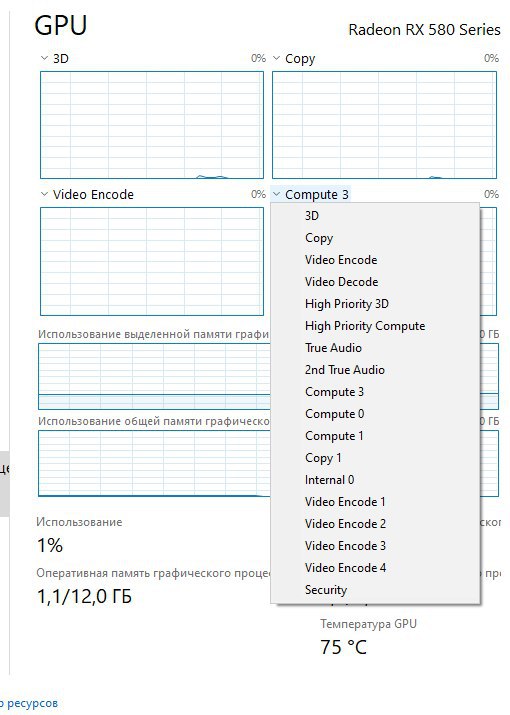Choose Compute 1 in the list
The image size is (510, 715).
click(x=375, y=435)
